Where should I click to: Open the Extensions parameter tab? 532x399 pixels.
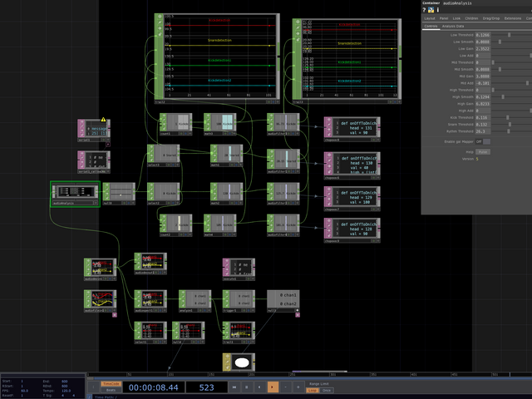[x=513, y=17]
